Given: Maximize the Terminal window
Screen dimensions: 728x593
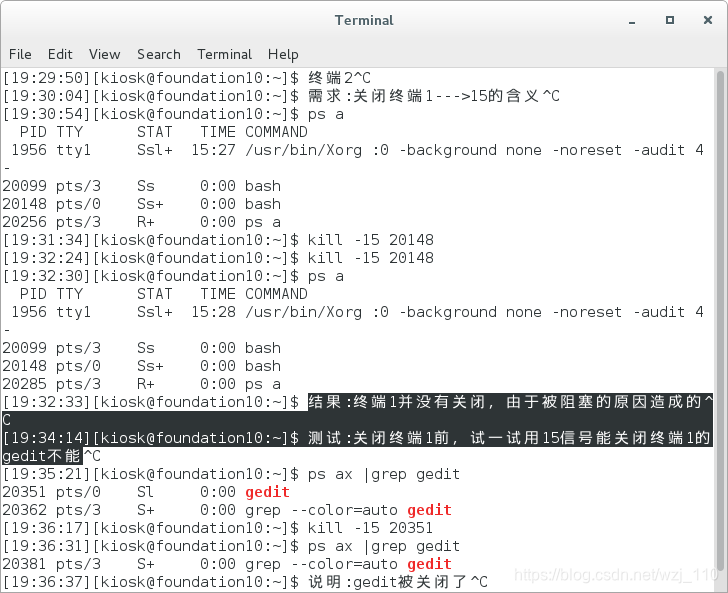Looking at the screenshot, I should point(670,20).
